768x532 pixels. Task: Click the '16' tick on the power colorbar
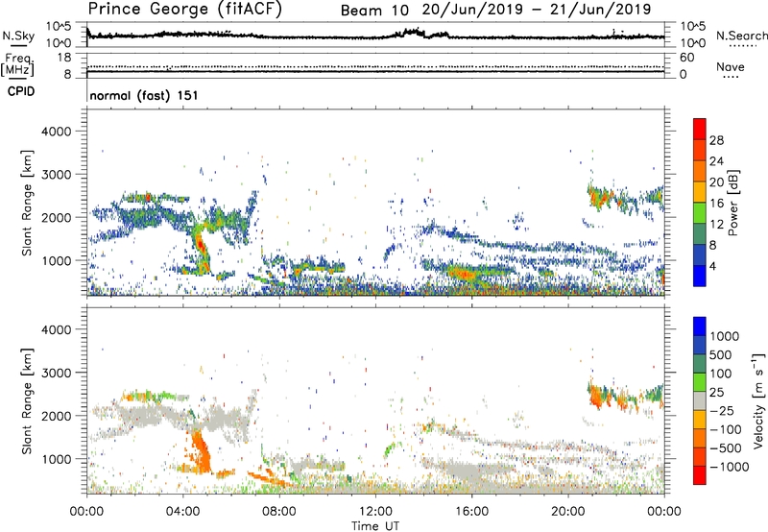point(716,204)
